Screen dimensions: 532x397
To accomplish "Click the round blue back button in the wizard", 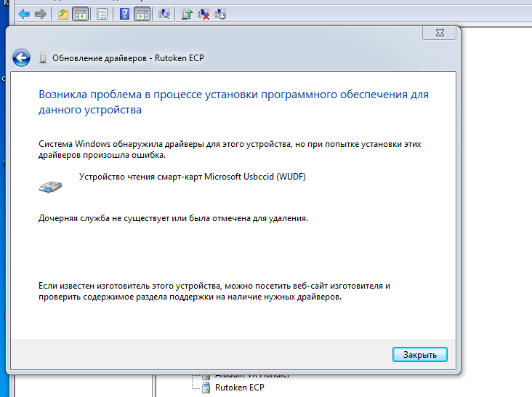I will click(21, 58).
